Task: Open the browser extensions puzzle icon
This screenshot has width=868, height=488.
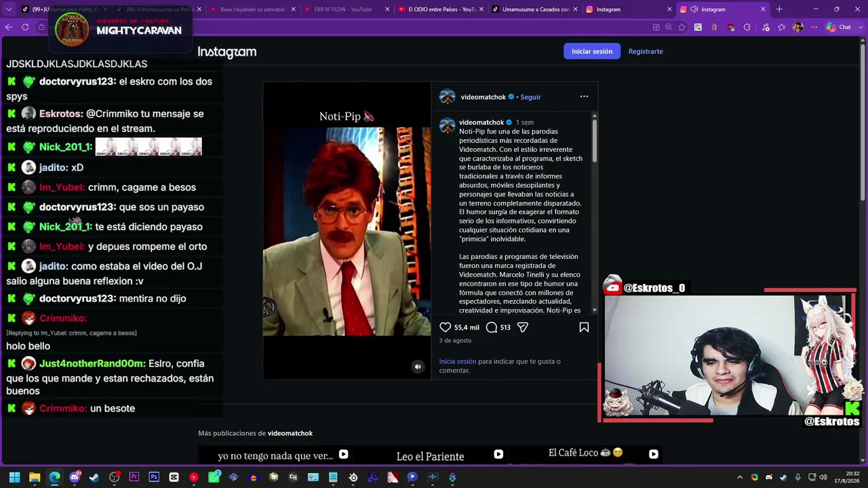Action: 747,27
